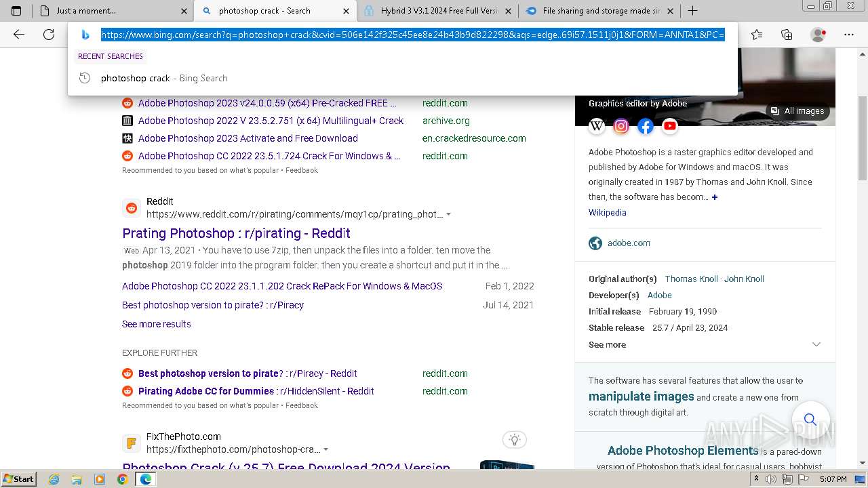Viewport: 868px width, 488px height.
Task: Open a new tab with the plus icon
Action: tap(692, 11)
